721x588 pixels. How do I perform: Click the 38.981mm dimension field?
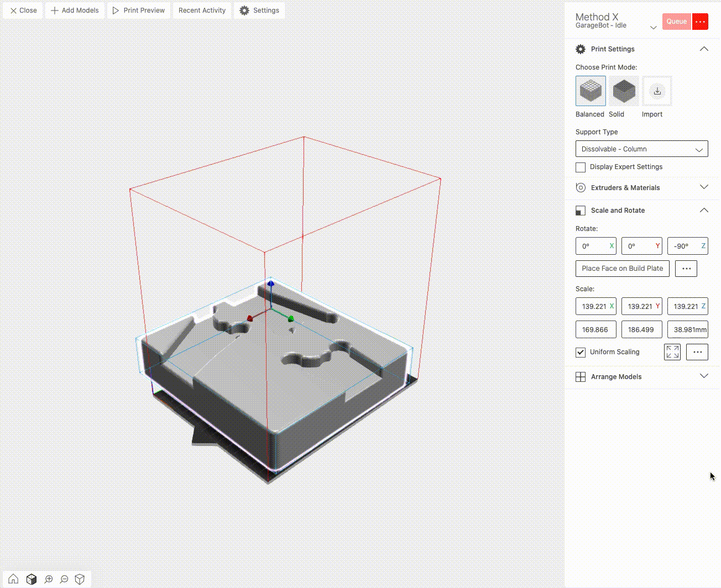pos(688,330)
